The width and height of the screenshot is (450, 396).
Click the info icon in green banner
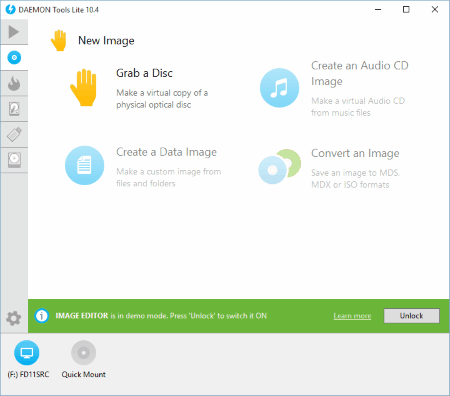(x=42, y=316)
